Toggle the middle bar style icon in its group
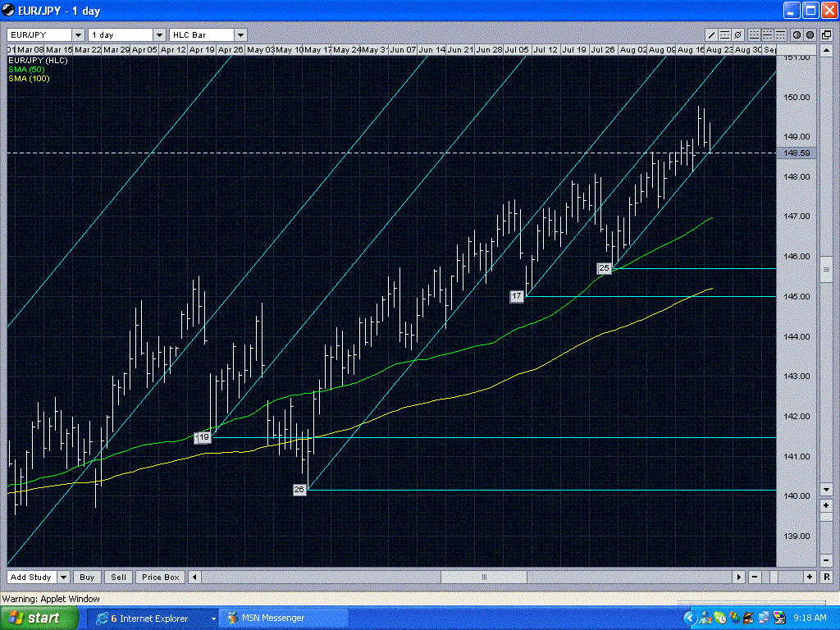Viewport: 840px width, 630px height. pyautogui.click(x=768, y=34)
